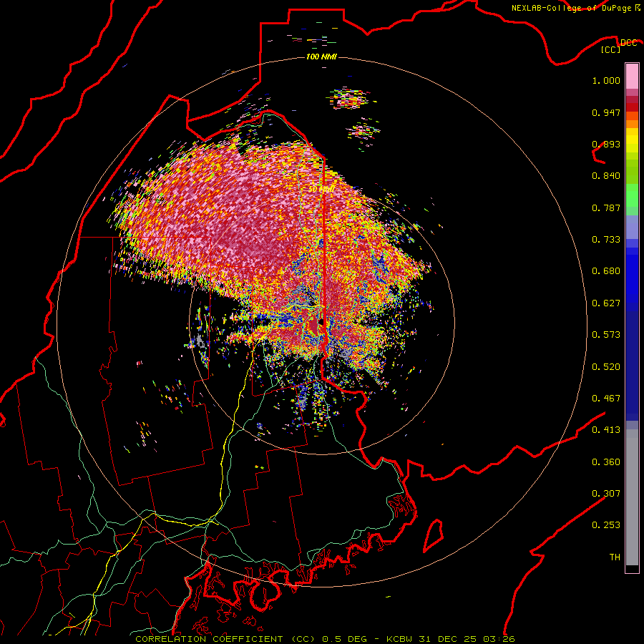
Task: Select the 0.573 scale value
Action: [606, 335]
